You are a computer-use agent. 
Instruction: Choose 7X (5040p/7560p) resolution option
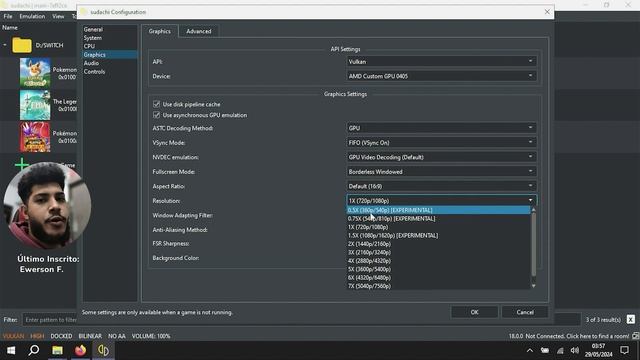click(x=438, y=286)
